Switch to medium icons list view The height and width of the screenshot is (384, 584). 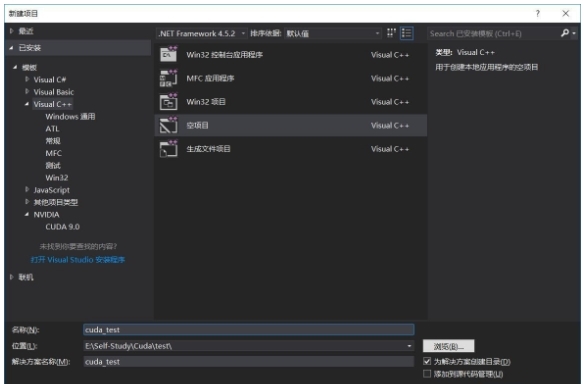point(406,33)
